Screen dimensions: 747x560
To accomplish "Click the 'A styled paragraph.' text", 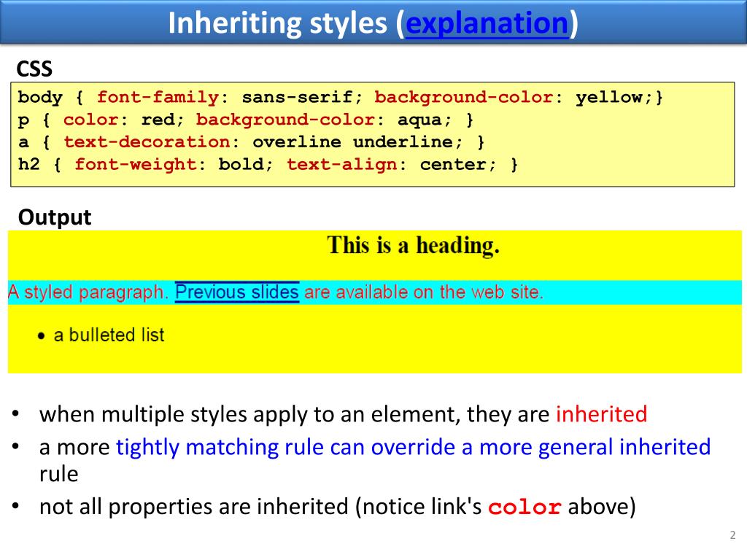I will [x=88, y=292].
